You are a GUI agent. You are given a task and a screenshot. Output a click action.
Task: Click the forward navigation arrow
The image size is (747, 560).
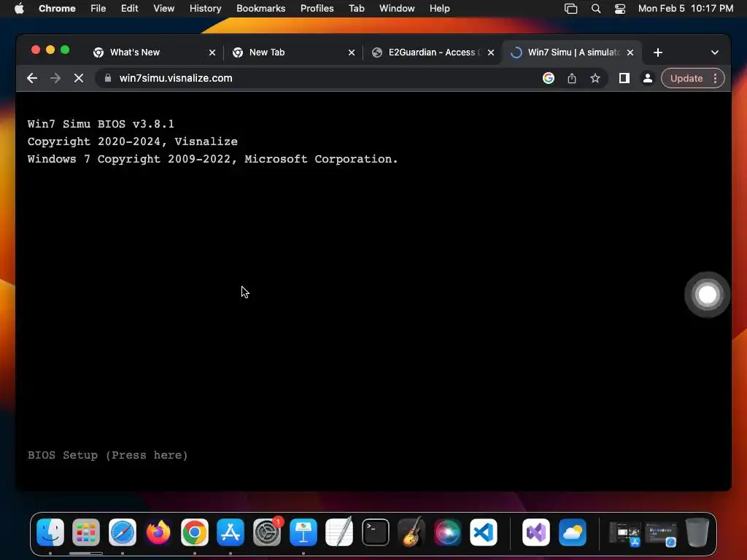(55, 78)
